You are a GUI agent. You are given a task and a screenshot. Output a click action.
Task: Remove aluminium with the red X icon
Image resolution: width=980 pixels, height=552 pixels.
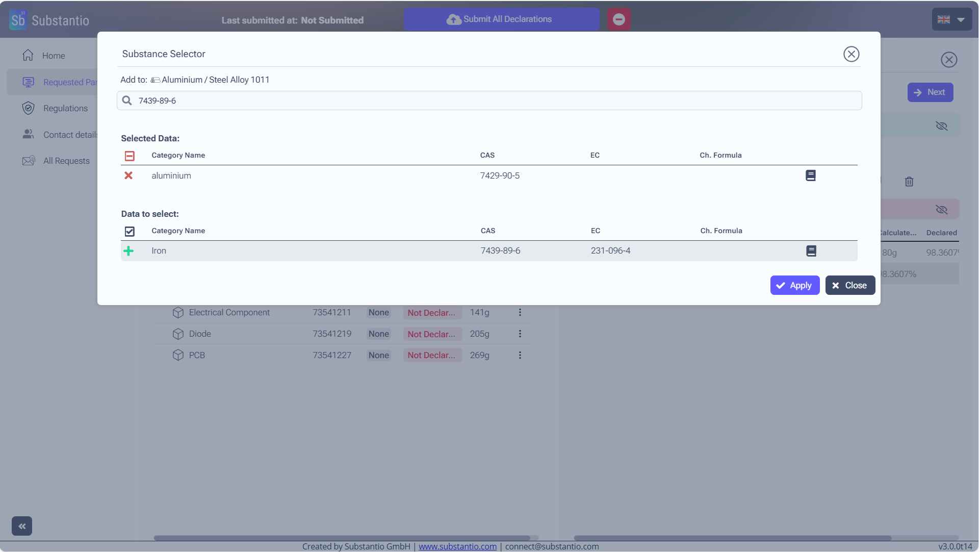point(128,175)
